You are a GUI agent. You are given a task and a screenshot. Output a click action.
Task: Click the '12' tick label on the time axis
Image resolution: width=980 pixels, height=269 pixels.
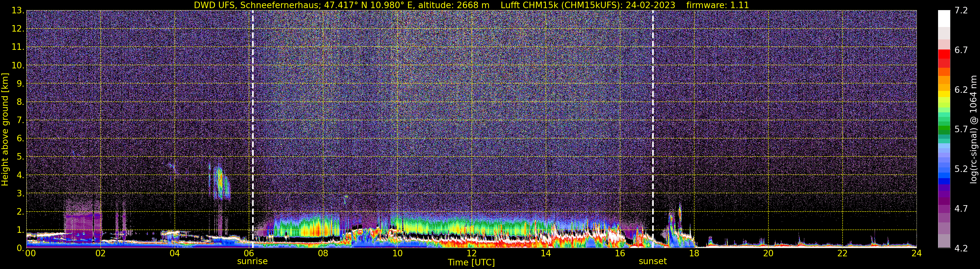point(471,253)
